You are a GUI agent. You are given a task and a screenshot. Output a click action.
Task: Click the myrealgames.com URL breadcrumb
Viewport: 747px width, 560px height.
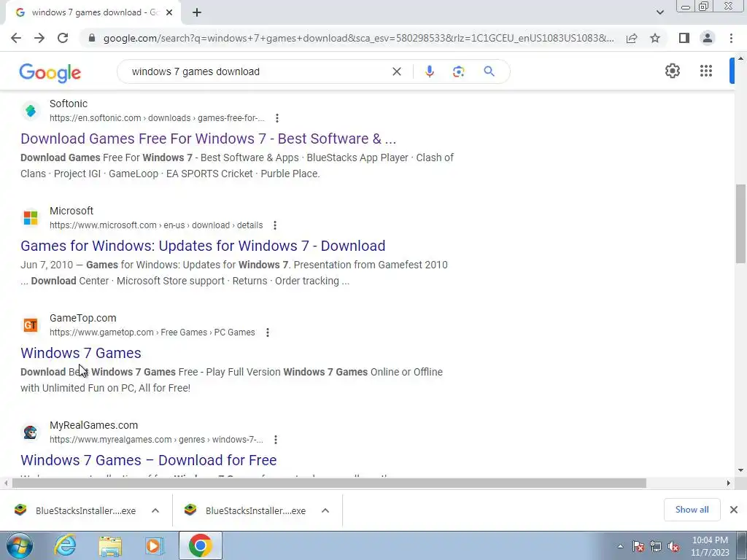point(156,440)
